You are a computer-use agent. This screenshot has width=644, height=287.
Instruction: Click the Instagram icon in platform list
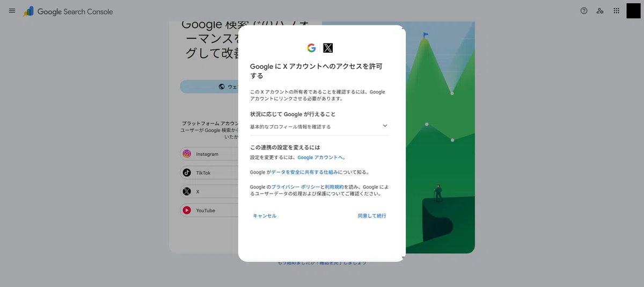[187, 154]
